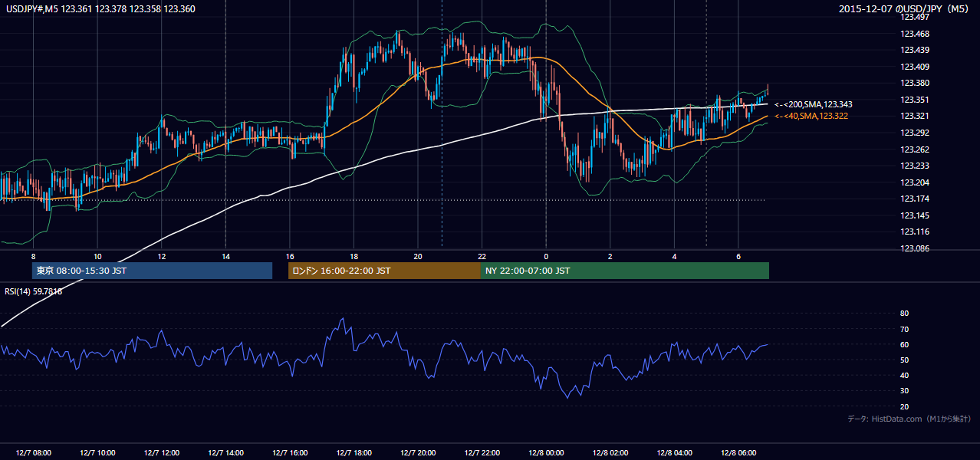Click price axis label 123.116
Image resolution: width=980 pixels, height=460 pixels.
(914, 232)
